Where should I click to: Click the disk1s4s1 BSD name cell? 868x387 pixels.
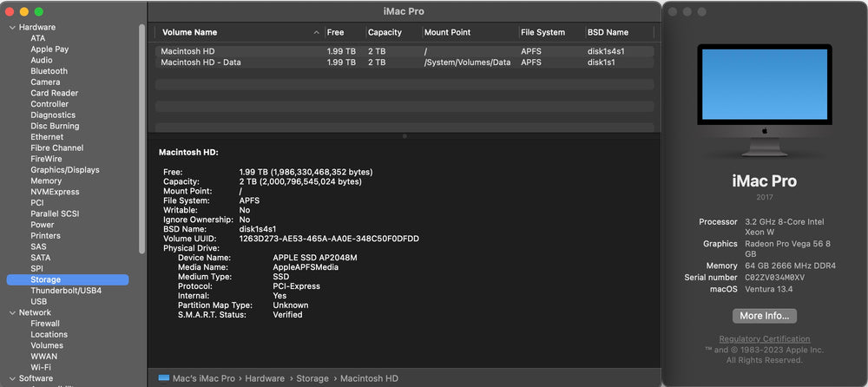(606, 51)
